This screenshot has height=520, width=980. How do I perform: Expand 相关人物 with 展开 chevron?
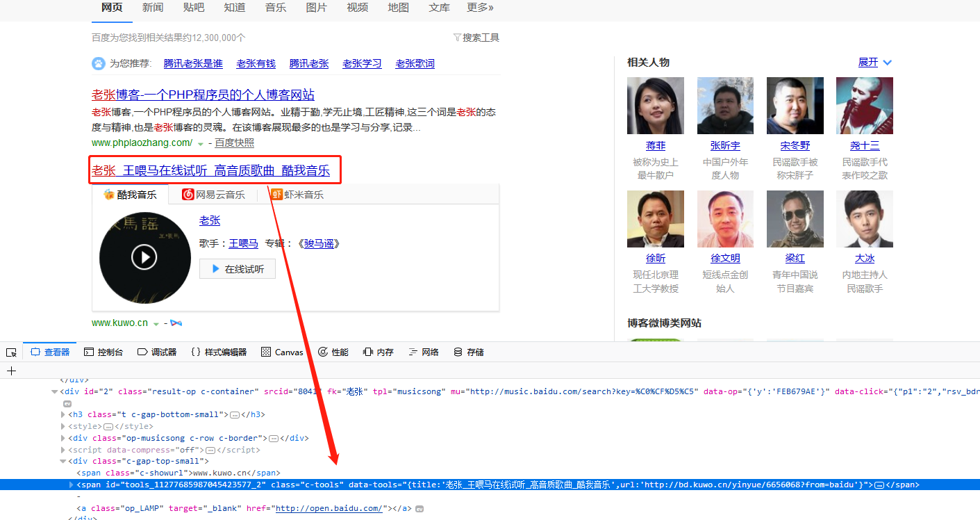874,63
